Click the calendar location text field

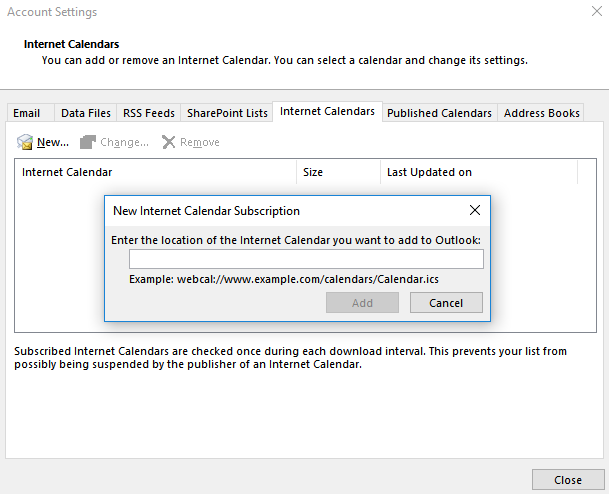coord(306,260)
